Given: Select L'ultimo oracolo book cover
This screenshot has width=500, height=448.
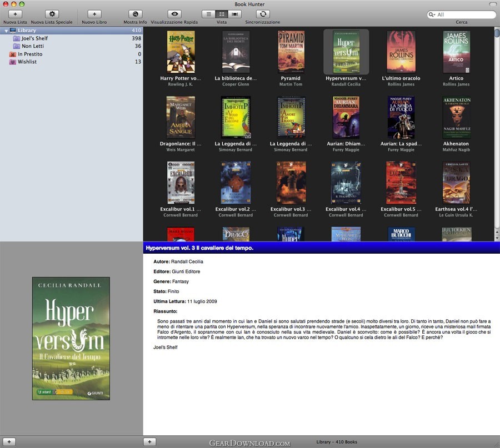Looking at the screenshot, I should (401, 52).
